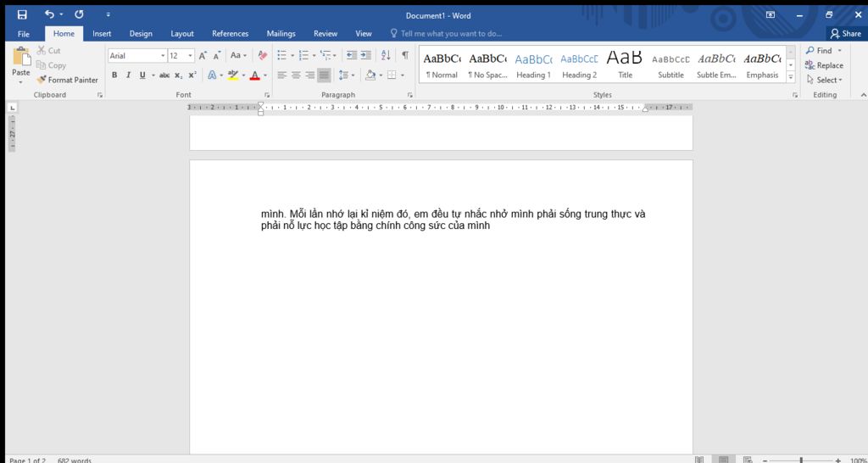This screenshot has width=868, height=463.
Task: Open Line and Paragraph Spacing menu
Action: tap(347, 75)
